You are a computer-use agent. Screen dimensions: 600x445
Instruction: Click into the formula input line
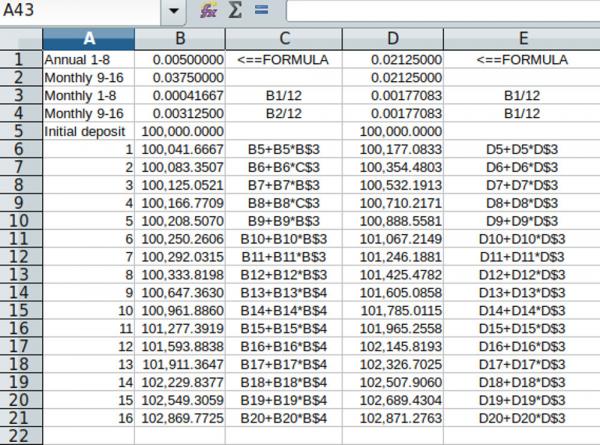point(440,12)
